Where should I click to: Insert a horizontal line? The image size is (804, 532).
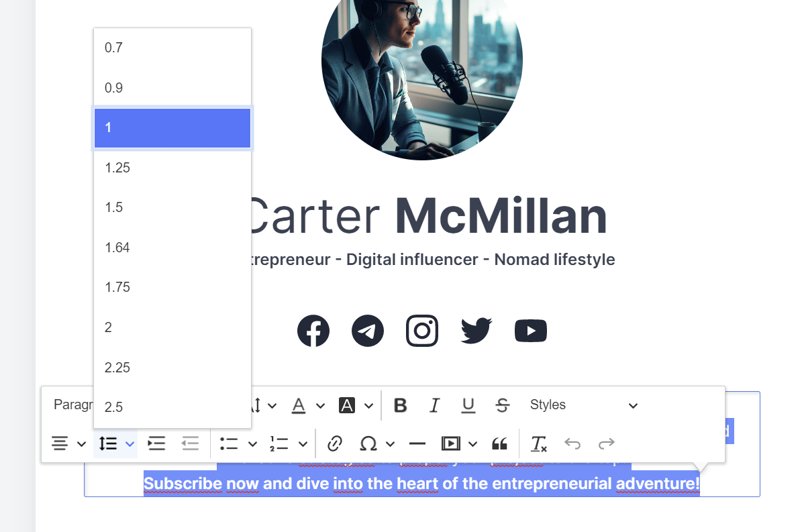click(x=417, y=443)
